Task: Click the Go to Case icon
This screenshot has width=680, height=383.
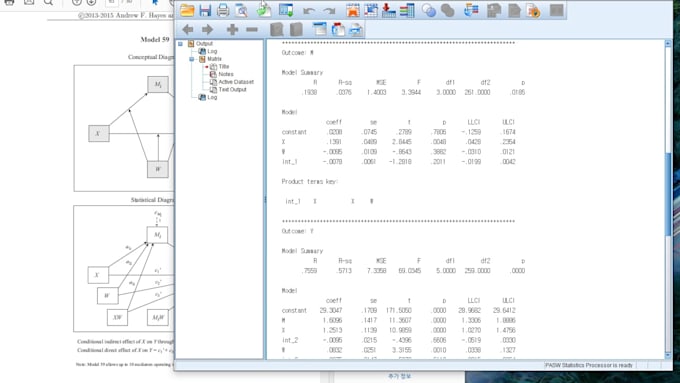Action: coord(371,10)
